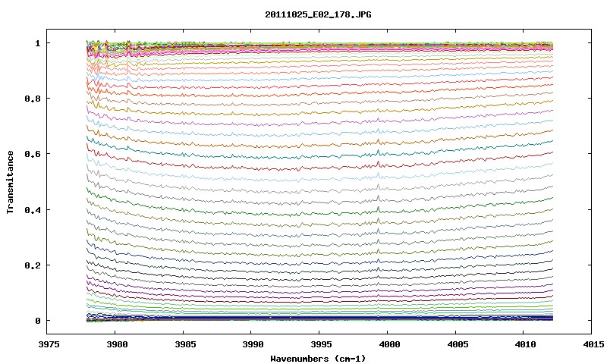Click the Wavenumbers (cm-1) x-axis label
This screenshot has width=607, height=364.
[x=318, y=359]
